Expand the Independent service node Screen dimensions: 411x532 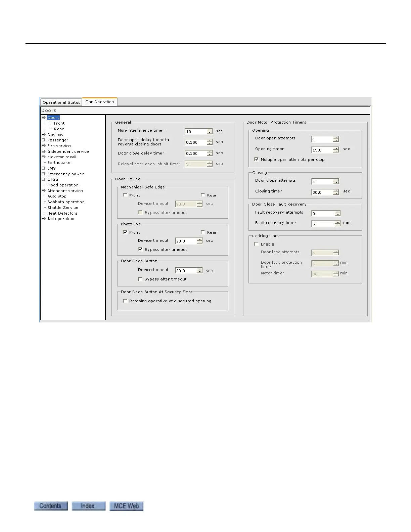coord(43,151)
